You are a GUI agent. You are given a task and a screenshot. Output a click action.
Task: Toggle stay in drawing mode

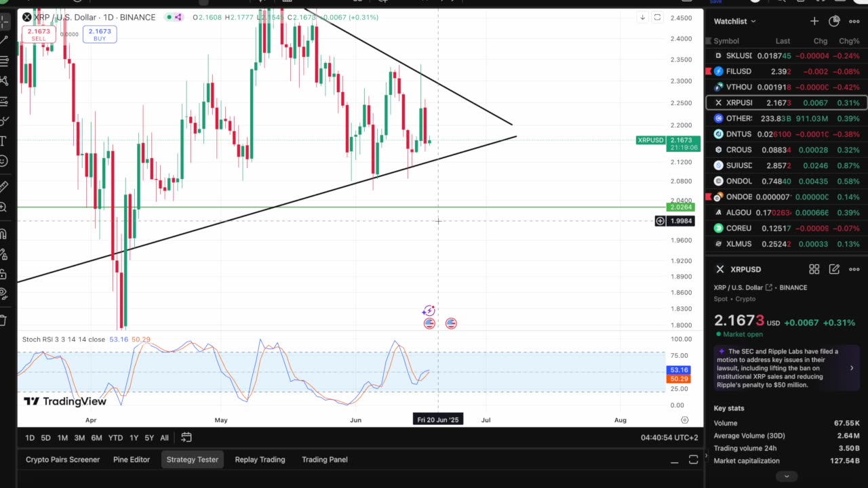click(x=3, y=255)
